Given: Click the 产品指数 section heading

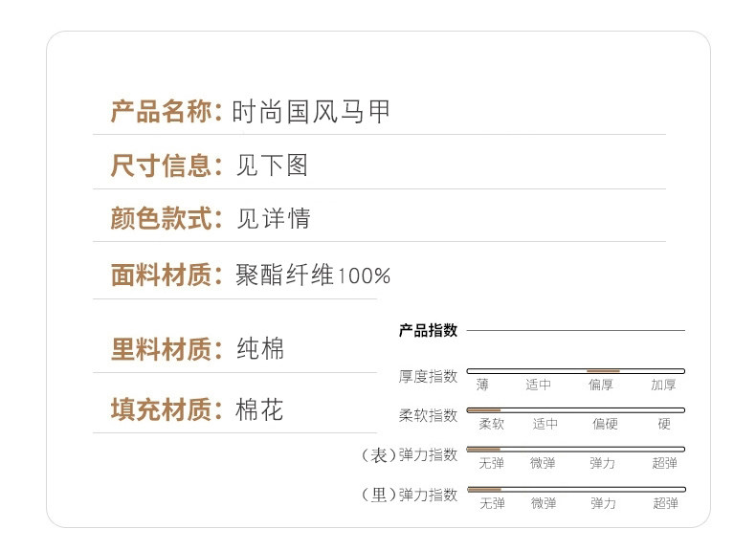Looking at the screenshot, I should (428, 331).
